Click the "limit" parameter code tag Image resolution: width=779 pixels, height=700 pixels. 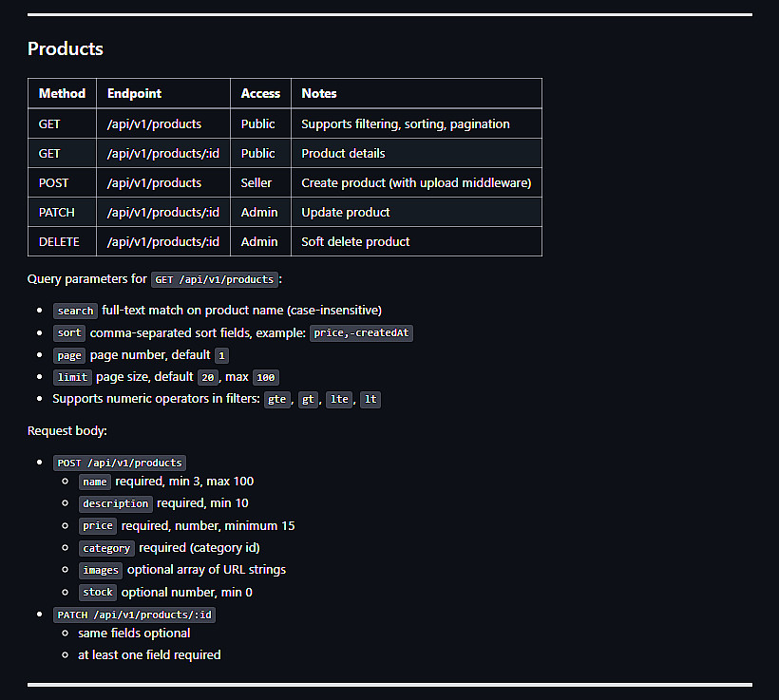72,378
